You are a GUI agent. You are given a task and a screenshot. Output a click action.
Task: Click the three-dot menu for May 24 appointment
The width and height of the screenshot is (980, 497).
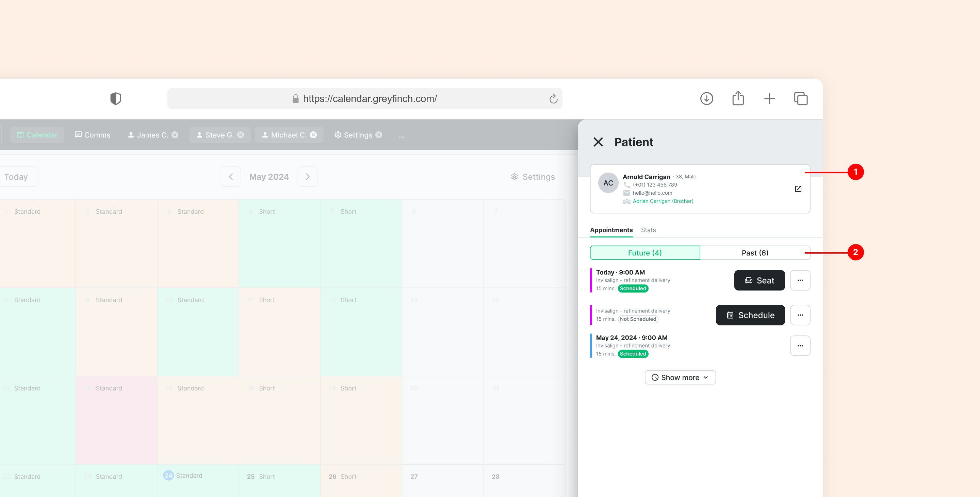pos(801,346)
